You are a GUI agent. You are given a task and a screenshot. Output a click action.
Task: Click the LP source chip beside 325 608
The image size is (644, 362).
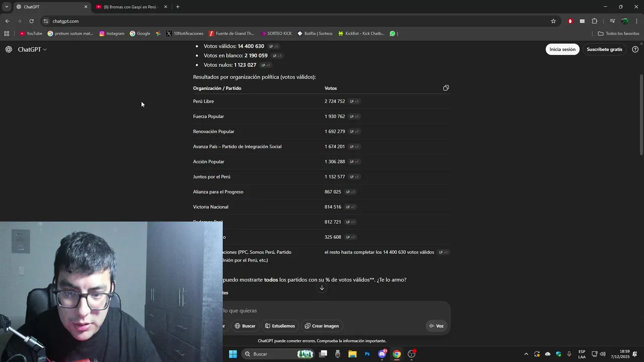[351, 237]
